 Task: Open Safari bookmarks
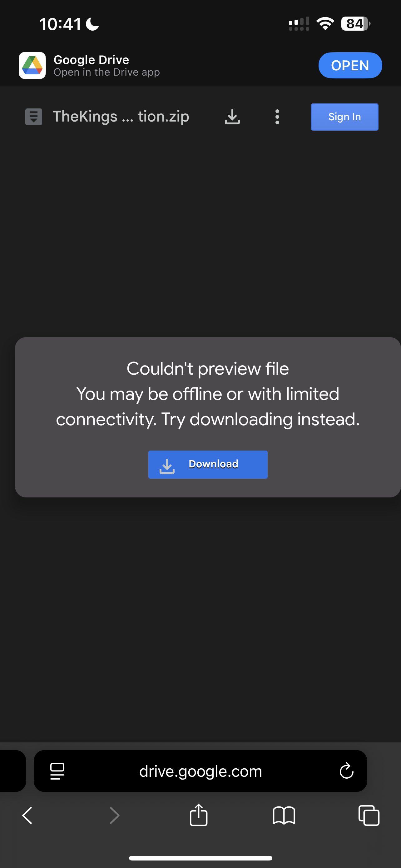tap(284, 816)
